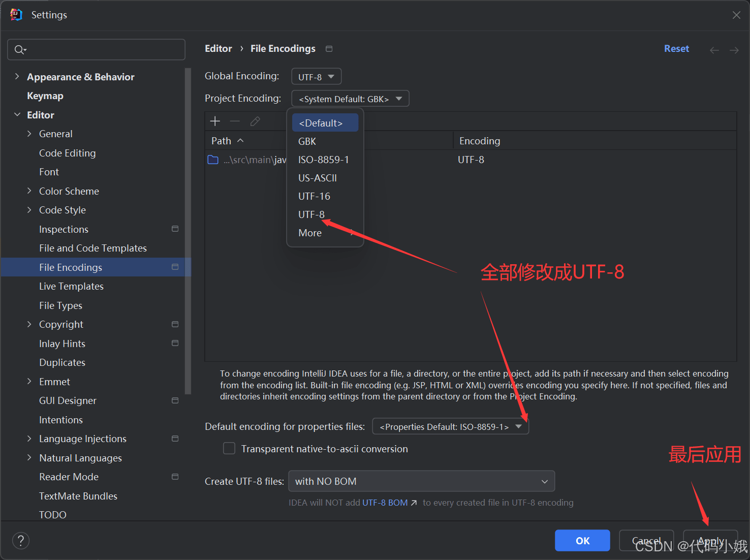
Task: Select UTF-16 in encoding list
Action: (325, 196)
